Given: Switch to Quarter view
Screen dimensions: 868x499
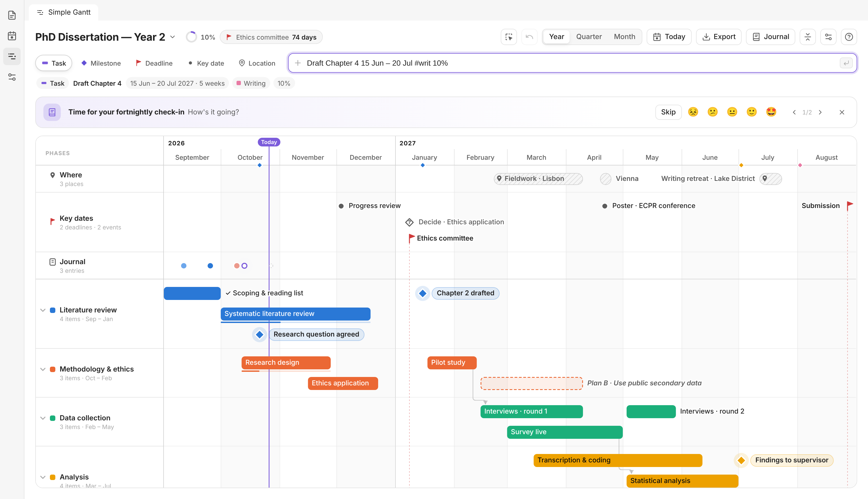Looking at the screenshot, I should [589, 37].
